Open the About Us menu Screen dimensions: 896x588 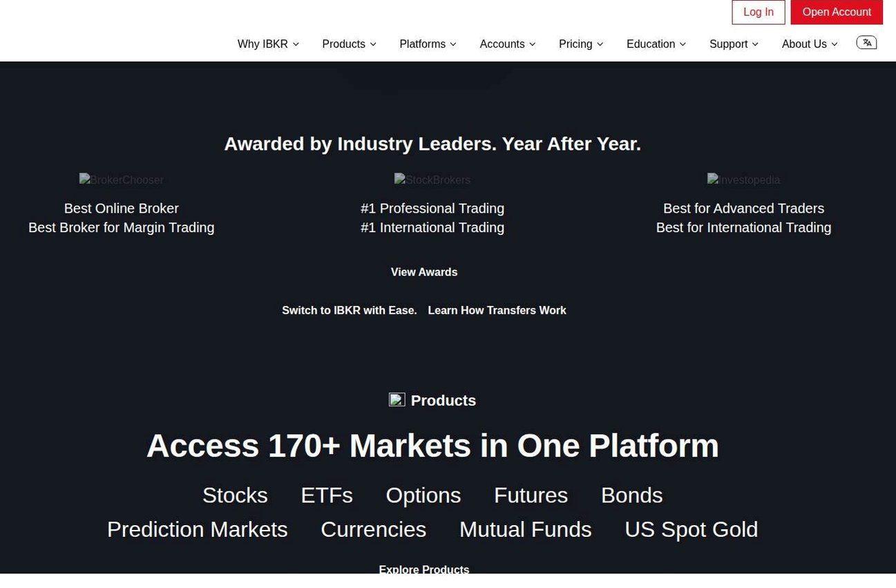pyautogui.click(x=810, y=44)
